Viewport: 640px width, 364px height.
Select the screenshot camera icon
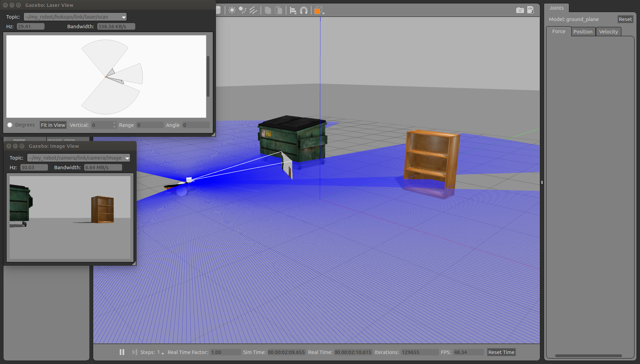point(520,10)
